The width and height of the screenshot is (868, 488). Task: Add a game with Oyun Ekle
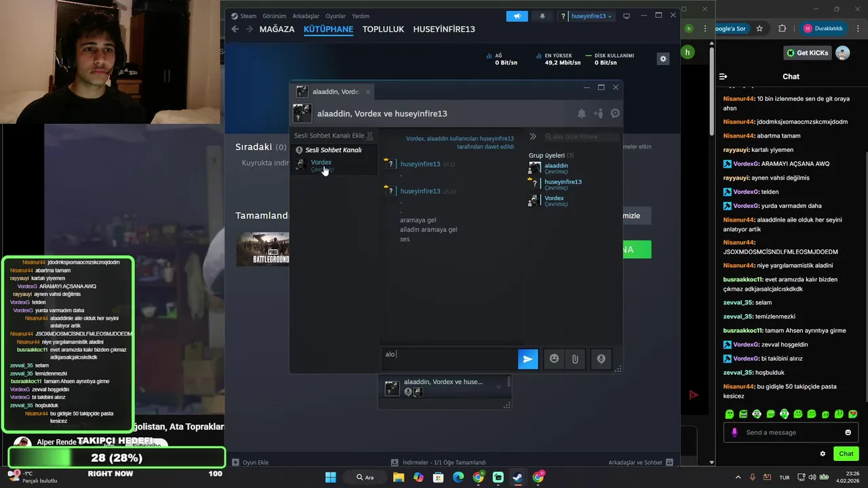(x=250, y=462)
